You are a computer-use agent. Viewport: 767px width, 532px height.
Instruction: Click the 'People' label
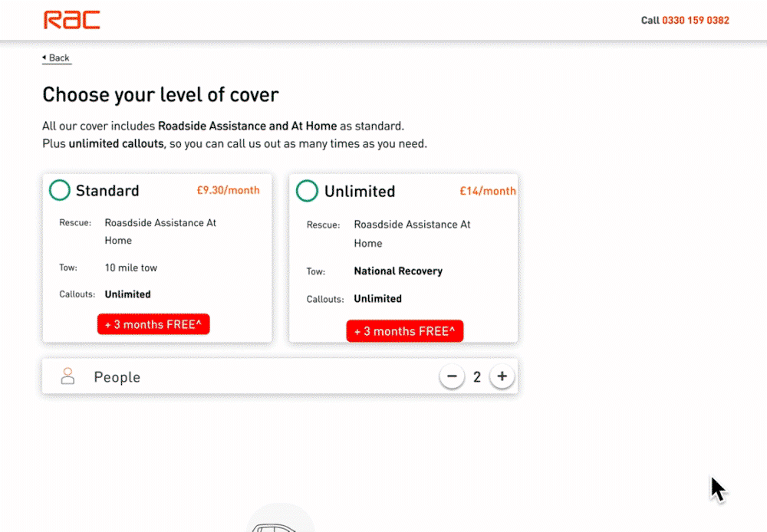pyautogui.click(x=117, y=377)
